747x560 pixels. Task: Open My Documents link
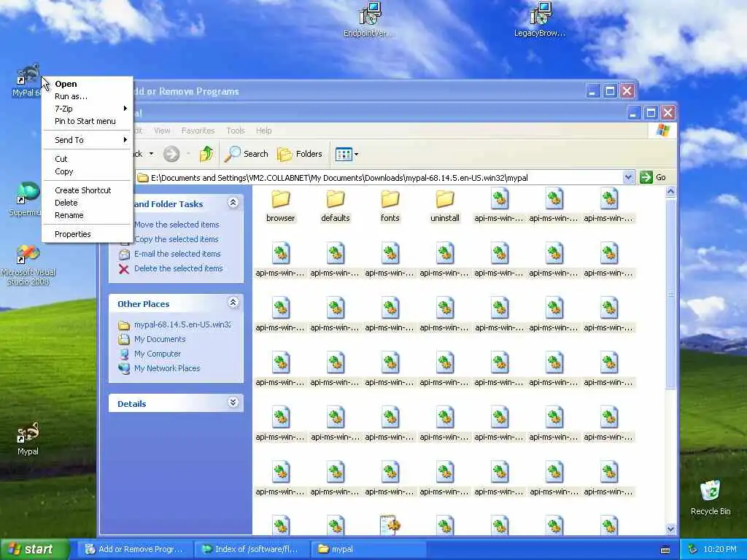tap(160, 339)
